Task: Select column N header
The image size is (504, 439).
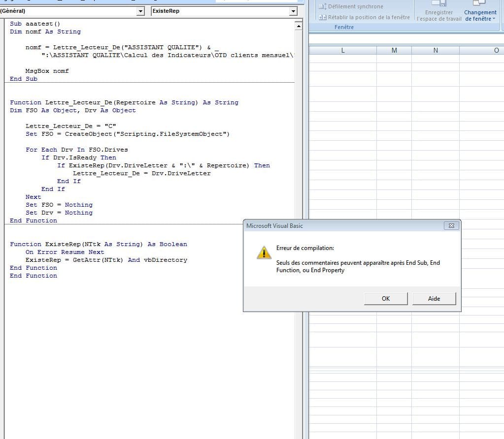Action: point(436,50)
